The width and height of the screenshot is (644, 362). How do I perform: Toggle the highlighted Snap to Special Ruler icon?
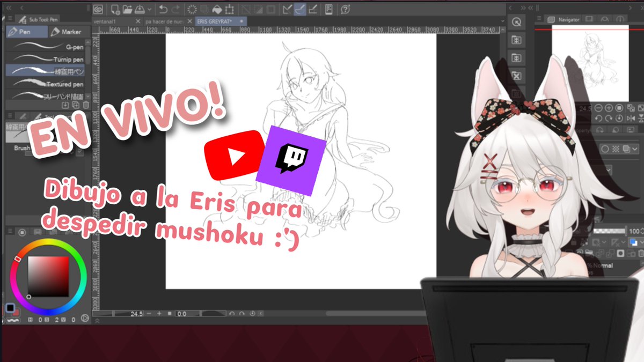coord(299,9)
